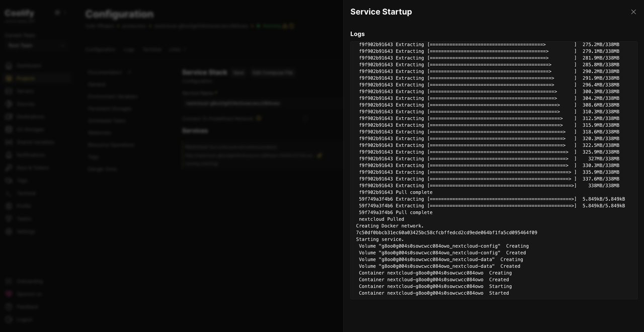
Task: Select the log line showing 325.9MB/338MB
Action: pos(489,152)
